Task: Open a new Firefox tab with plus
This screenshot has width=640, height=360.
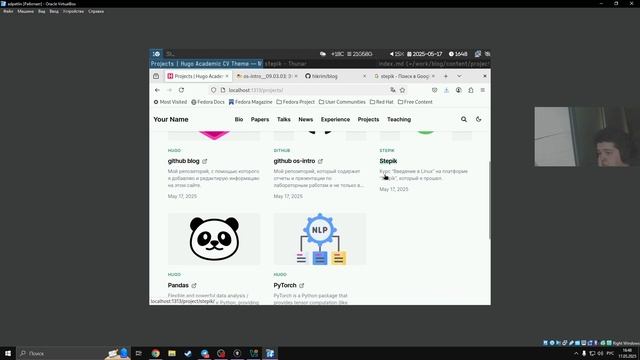Action: click(446, 76)
